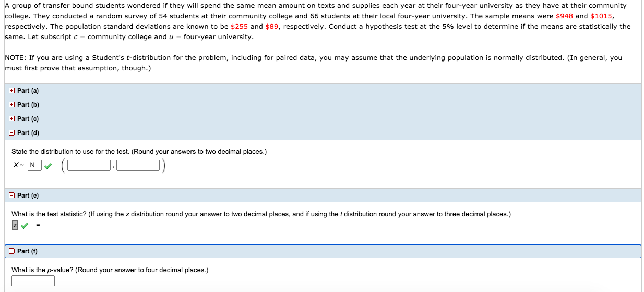The height and width of the screenshot is (292, 644).
Task: Click the second distribution parameter field
Action: (138, 165)
